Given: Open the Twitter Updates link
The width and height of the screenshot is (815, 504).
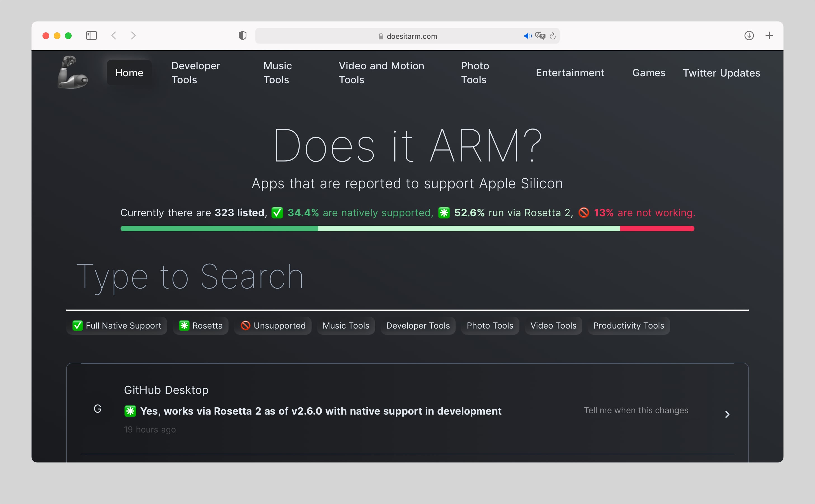Looking at the screenshot, I should coord(721,73).
